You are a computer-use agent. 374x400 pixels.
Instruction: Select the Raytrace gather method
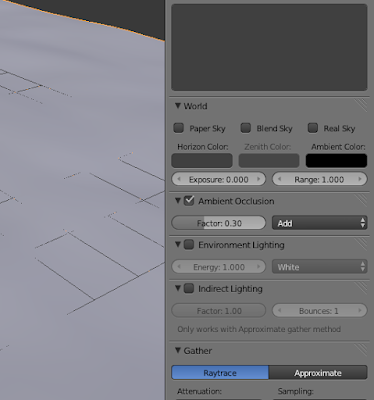pos(220,373)
